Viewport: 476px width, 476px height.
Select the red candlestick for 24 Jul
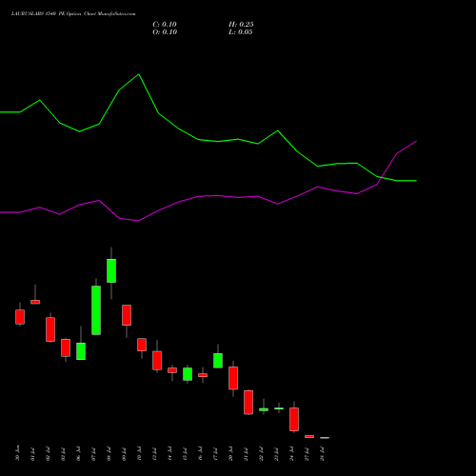pyautogui.click(x=294, y=419)
